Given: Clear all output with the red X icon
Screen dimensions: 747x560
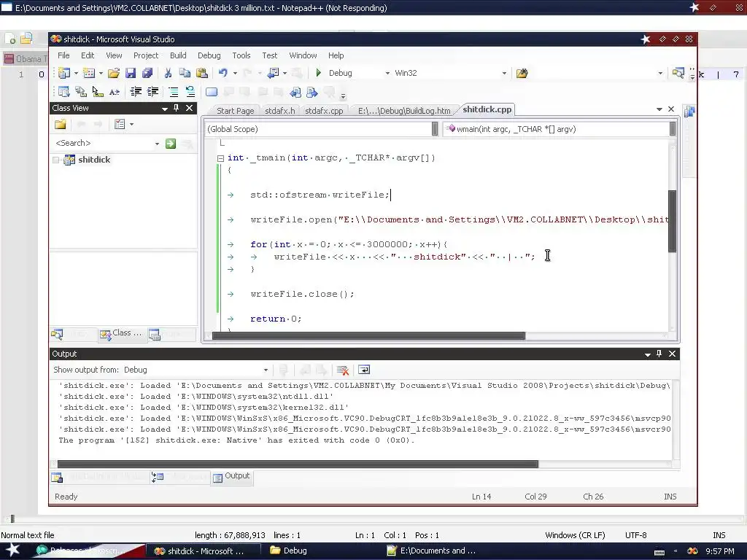Looking at the screenshot, I should click(x=343, y=370).
